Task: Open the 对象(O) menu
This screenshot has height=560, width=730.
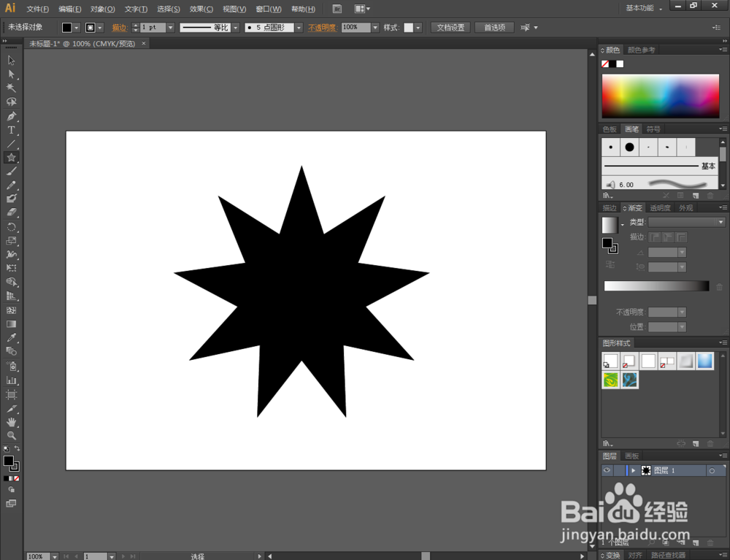Action: point(103,9)
